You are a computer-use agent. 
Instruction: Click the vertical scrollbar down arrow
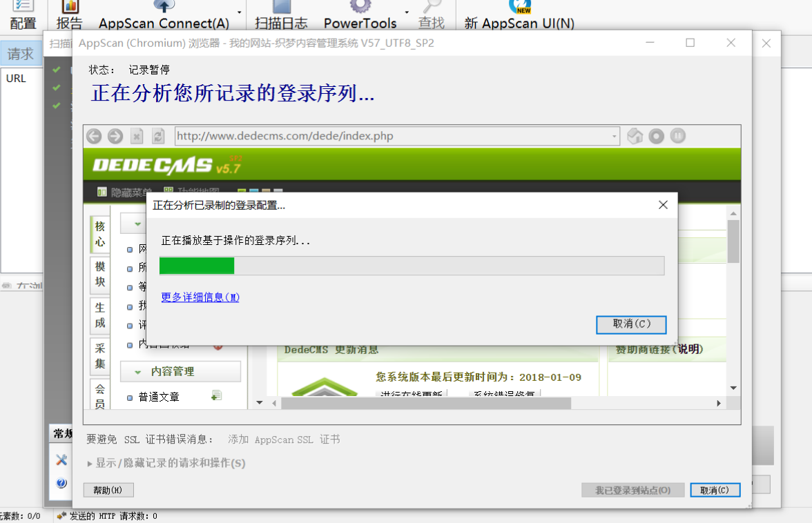pyautogui.click(x=733, y=388)
